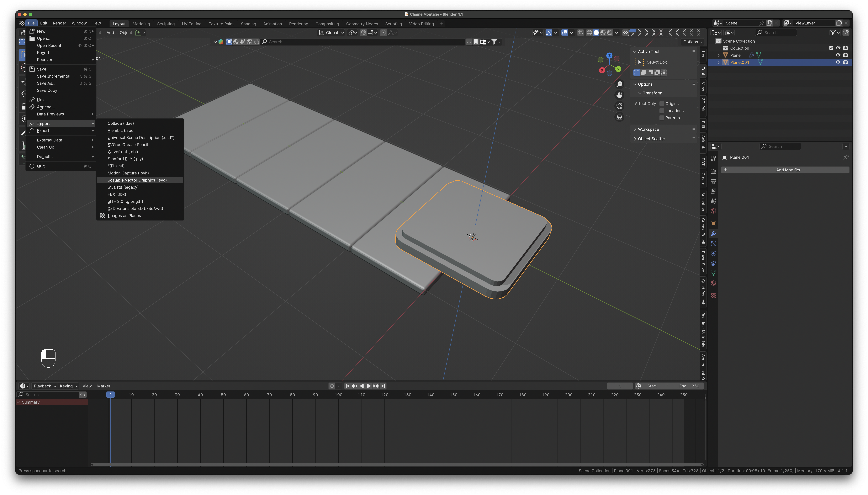
Task: Open the Physics properties tab icon
Action: (713, 253)
